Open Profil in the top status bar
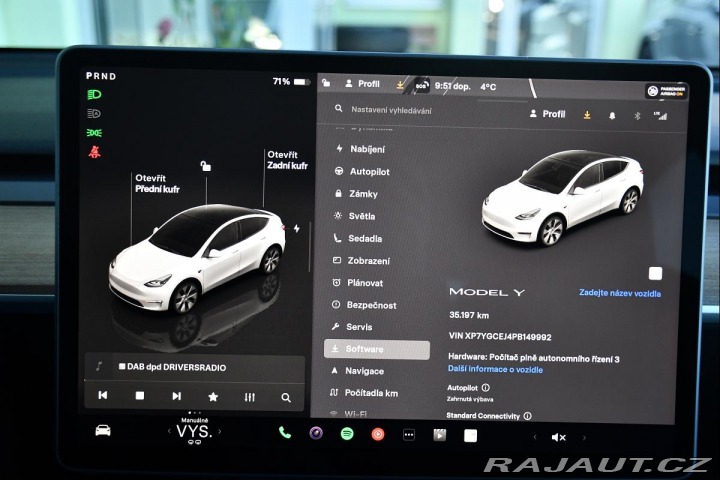 point(362,84)
